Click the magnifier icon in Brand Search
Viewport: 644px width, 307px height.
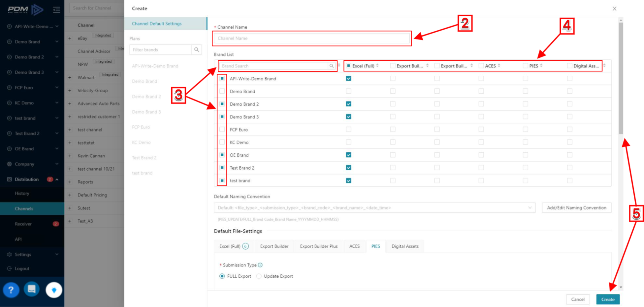point(331,66)
